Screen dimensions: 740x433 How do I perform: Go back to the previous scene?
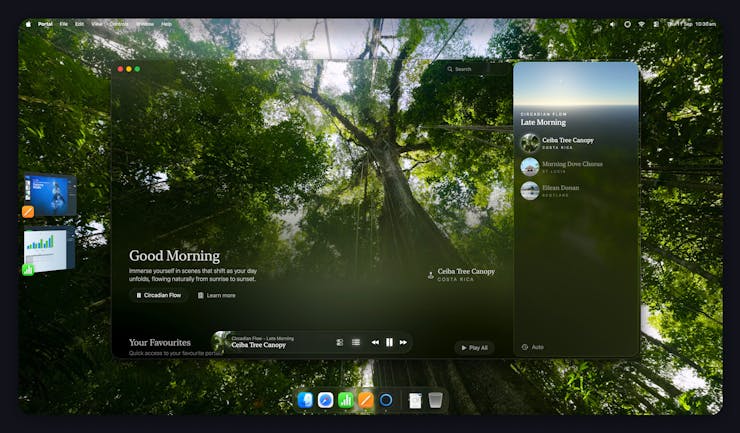pyautogui.click(x=375, y=342)
